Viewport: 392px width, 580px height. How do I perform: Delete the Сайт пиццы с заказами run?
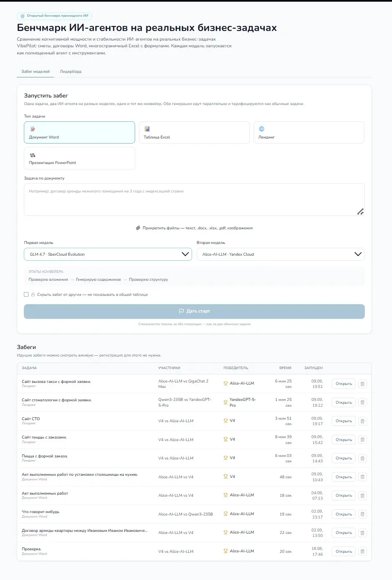click(362, 440)
